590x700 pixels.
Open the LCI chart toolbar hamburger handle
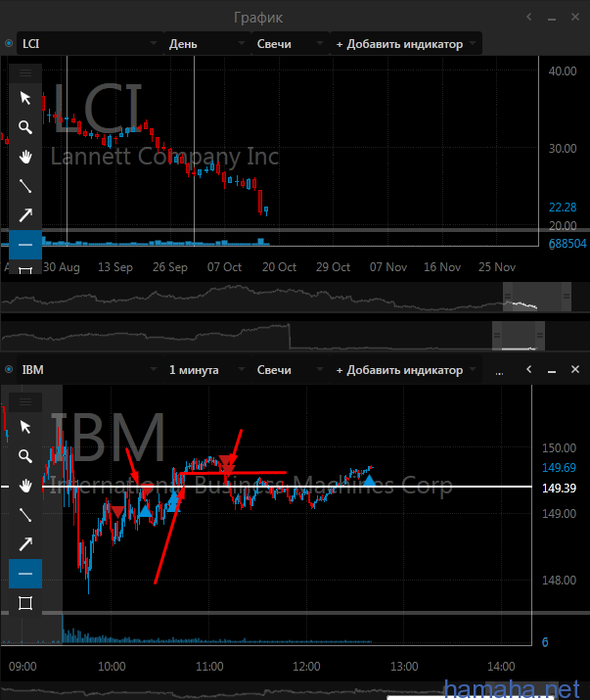(x=25, y=73)
